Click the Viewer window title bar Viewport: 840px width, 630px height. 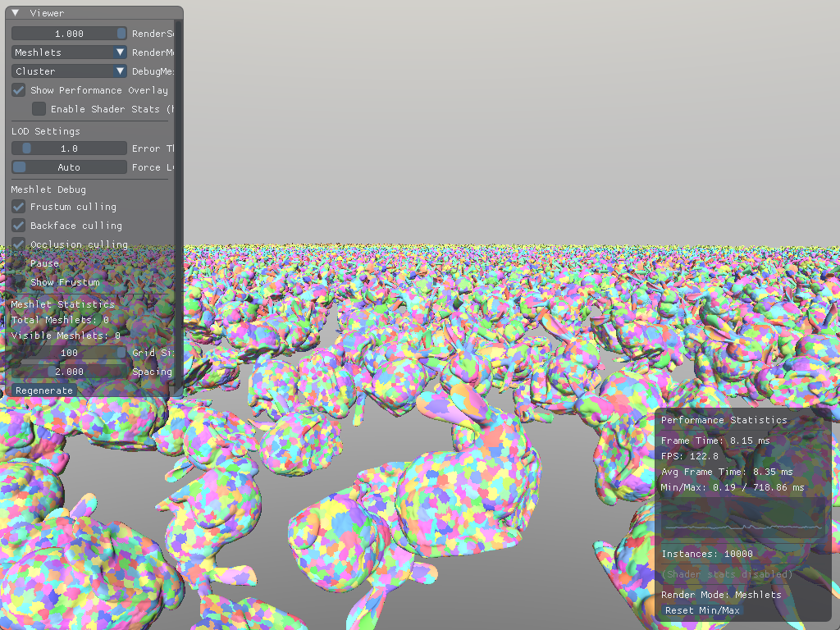coord(98,13)
